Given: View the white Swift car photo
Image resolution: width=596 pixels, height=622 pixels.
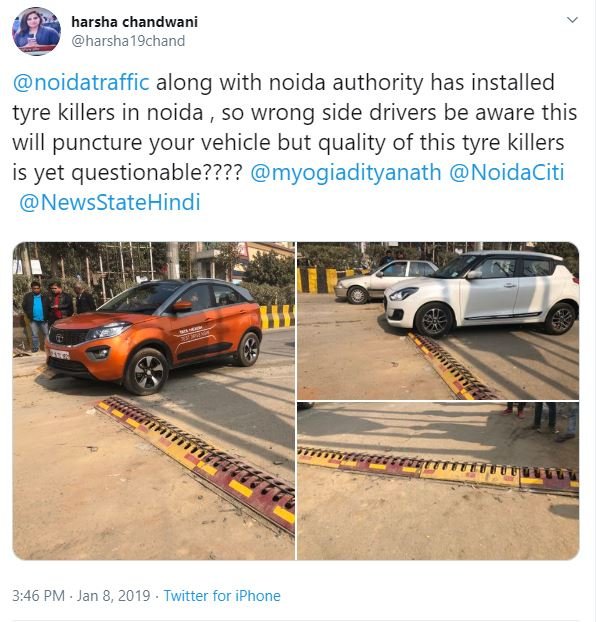Looking at the screenshot, I should tap(438, 321).
